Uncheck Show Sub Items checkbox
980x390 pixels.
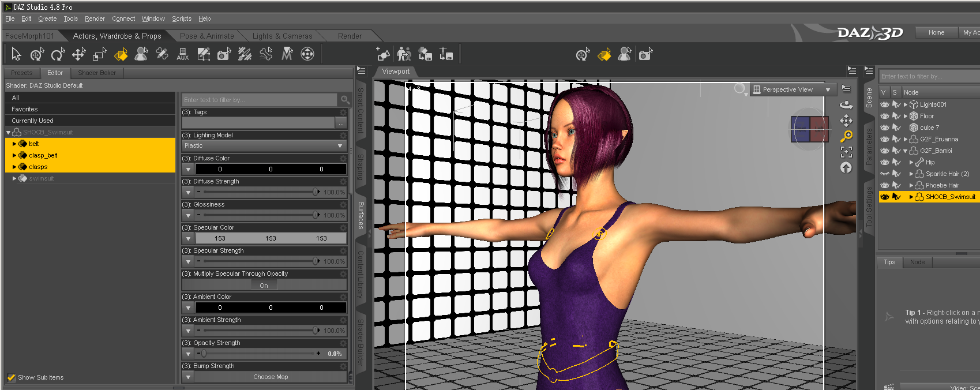tap(11, 377)
